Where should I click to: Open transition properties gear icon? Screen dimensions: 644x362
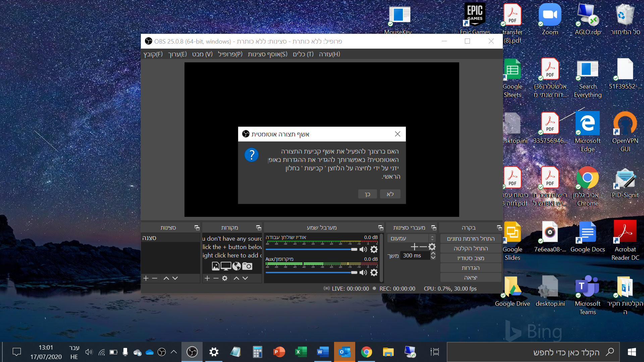click(432, 247)
